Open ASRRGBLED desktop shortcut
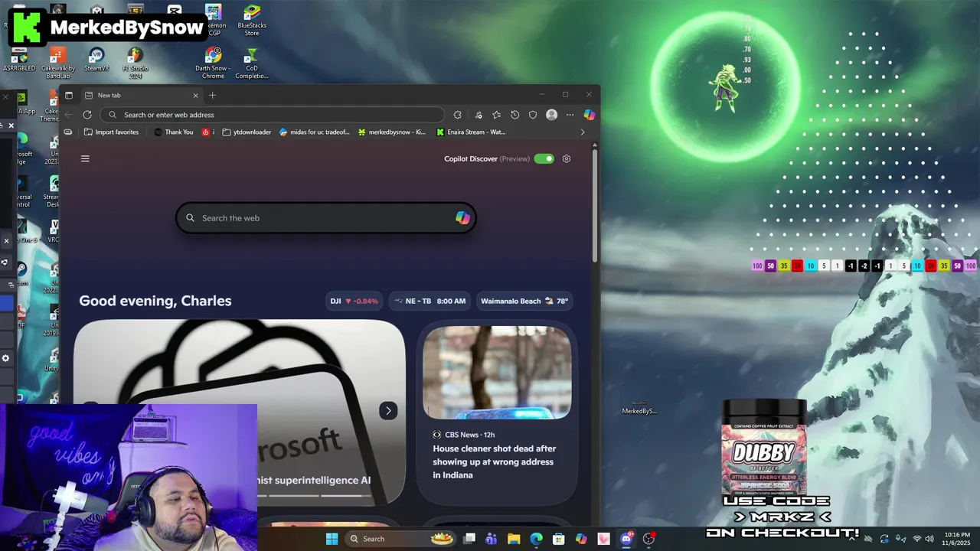The height and width of the screenshot is (551, 980). click(19, 61)
